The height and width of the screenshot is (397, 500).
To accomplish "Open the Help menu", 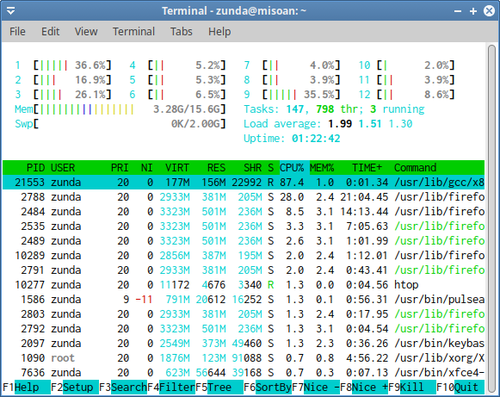I will (219, 32).
